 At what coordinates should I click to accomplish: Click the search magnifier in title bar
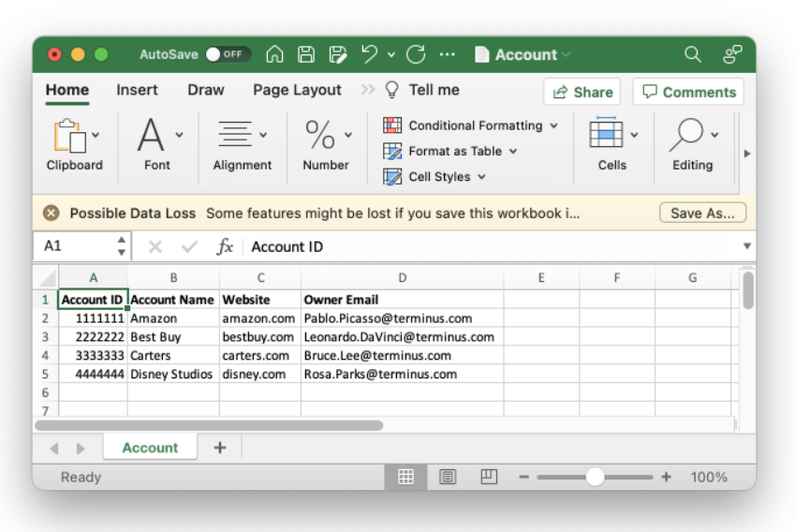[692, 53]
